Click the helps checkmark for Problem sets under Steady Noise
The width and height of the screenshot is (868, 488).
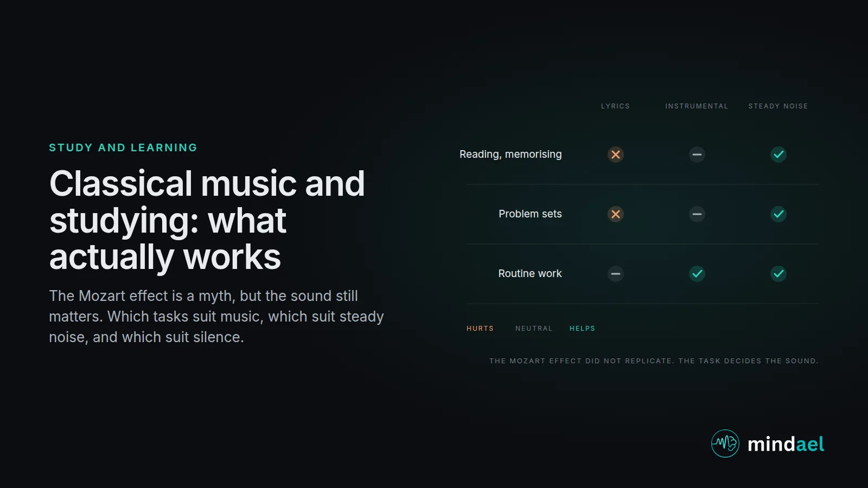[x=778, y=214]
